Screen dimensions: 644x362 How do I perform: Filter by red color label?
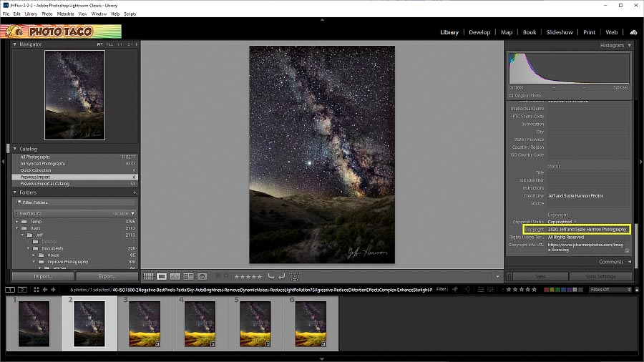tap(546, 289)
